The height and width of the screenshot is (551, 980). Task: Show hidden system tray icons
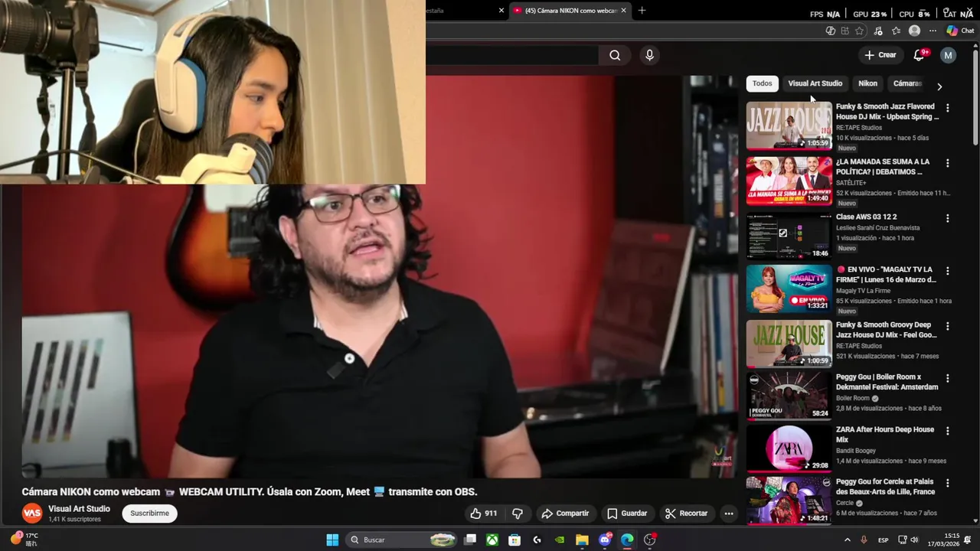click(x=847, y=540)
